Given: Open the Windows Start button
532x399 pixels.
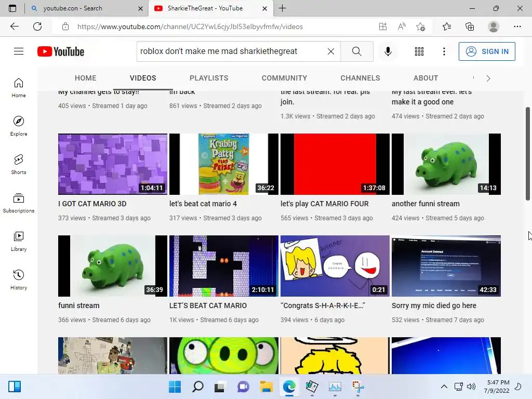Looking at the screenshot, I should click(175, 387).
